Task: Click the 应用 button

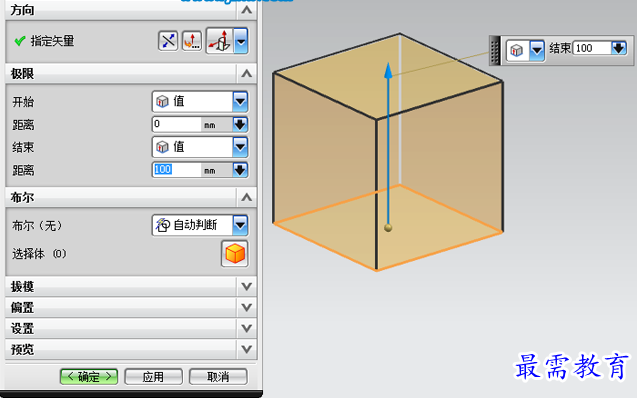Action: pos(153,377)
